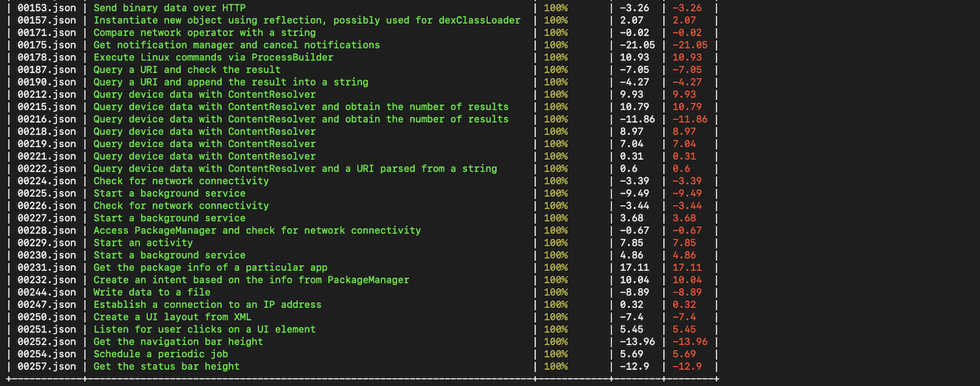Click the red value -3.44
The width and height of the screenshot is (980, 386).
(687, 205)
